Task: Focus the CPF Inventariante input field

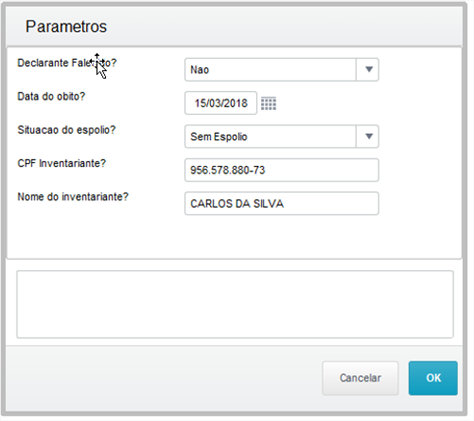Action: (282, 170)
